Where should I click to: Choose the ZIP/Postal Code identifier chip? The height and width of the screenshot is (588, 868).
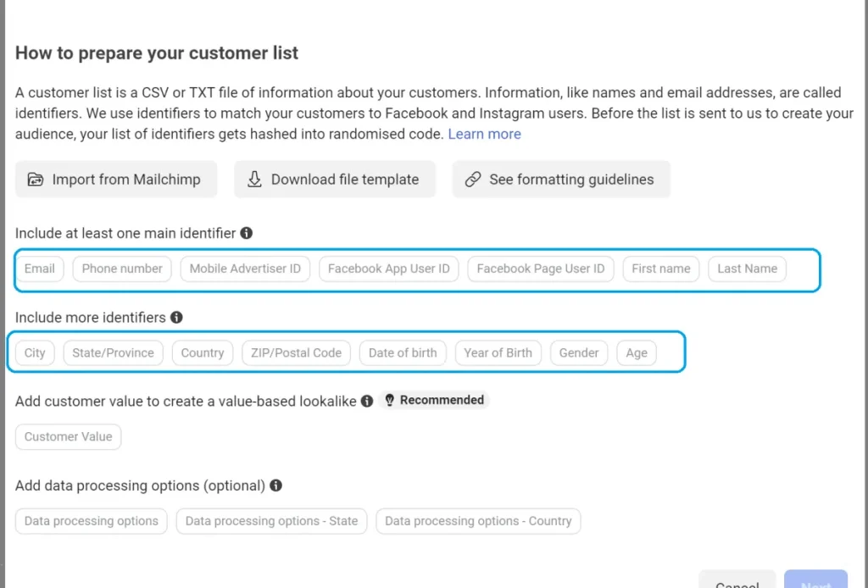point(296,352)
